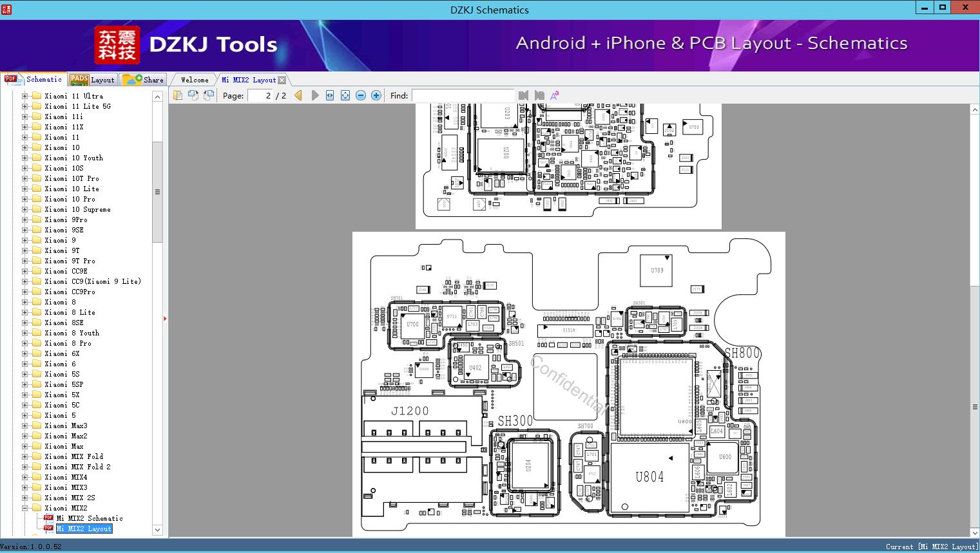Click the Xiaomi MIX Fold 2 folder icon
The image size is (980, 553).
pos(37,467)
